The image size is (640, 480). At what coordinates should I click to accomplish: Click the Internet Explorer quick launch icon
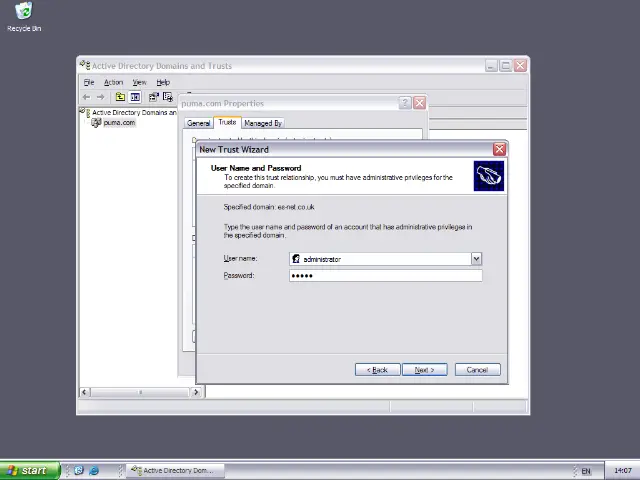94,470
